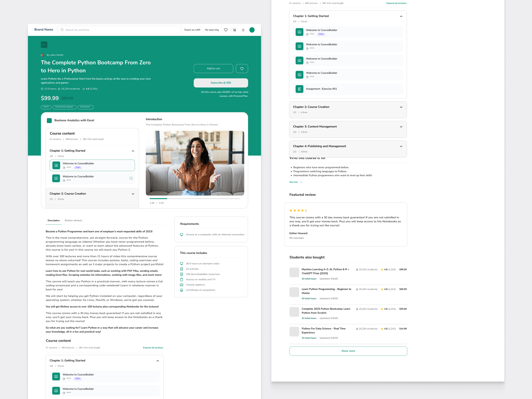Image resolution: width=532 pixels, height=399 pixels.
Task: Collapse Chapter 1: Getting Started chevron
Action: (401, 16)
